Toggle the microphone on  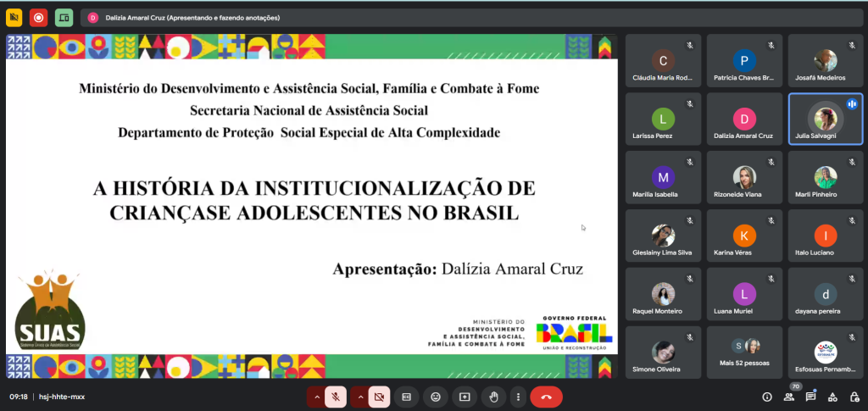tap(336, 397)
